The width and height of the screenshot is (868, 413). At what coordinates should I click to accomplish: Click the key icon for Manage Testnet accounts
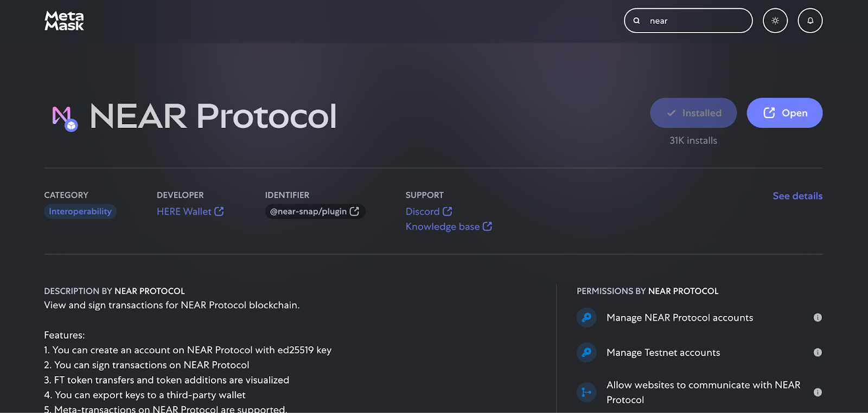(586, 352)
